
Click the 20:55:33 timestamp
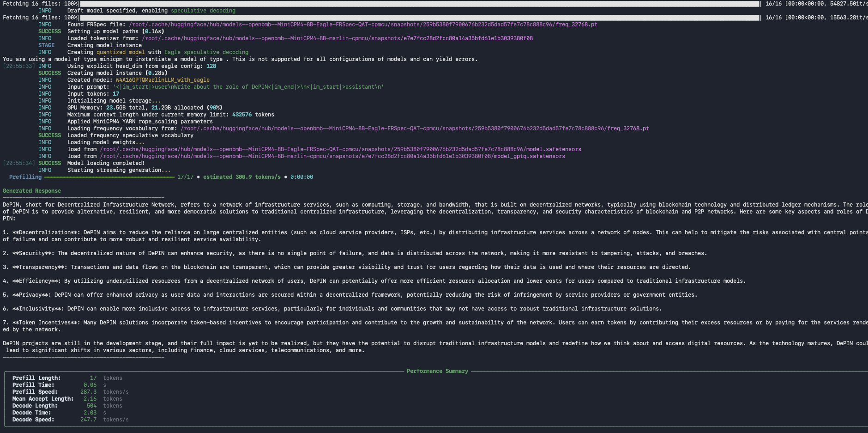19,66
